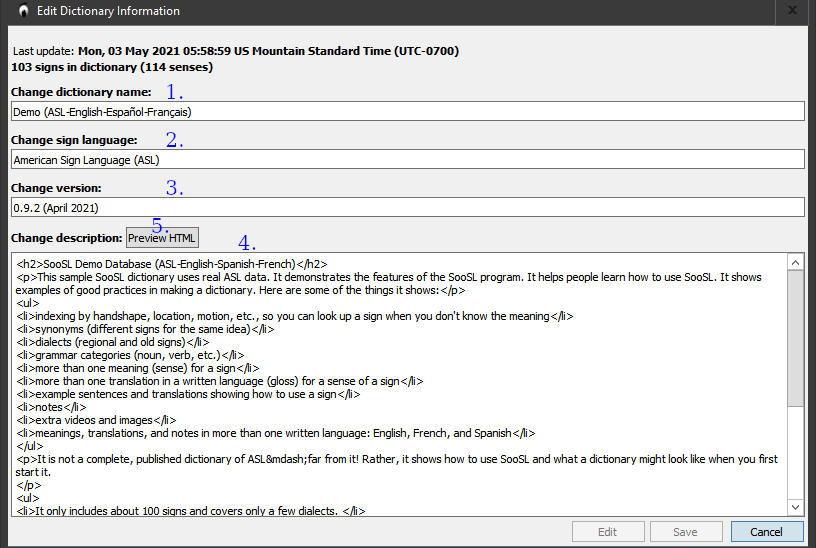
Task: Click the line 'extra videos and images'
Action: (x=96, y=420)
